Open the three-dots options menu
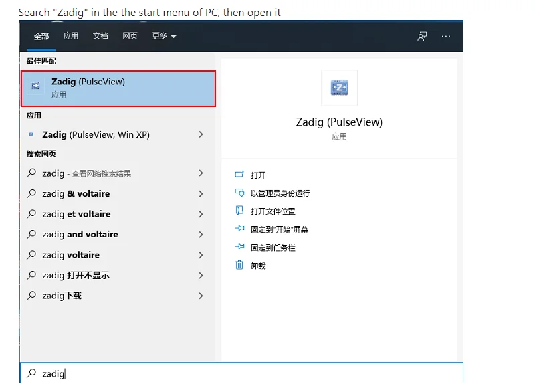The image size is (535, 392). click(x=446, y=36)
